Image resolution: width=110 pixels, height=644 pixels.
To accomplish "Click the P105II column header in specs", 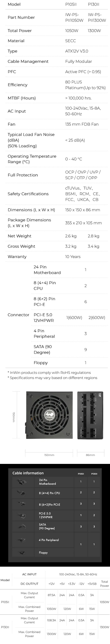I will pyautogui.click(x=71, y=4).
